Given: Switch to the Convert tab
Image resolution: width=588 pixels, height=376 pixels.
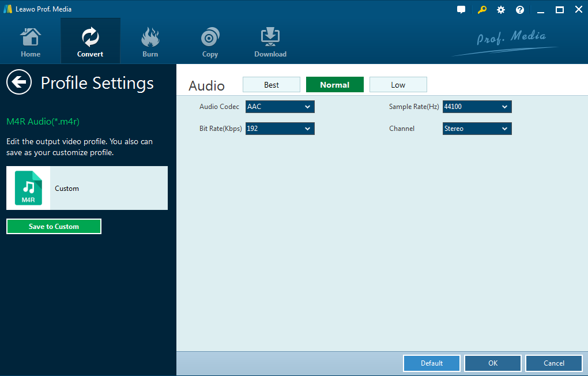Looking at the screenshot, I should (91, 42).
